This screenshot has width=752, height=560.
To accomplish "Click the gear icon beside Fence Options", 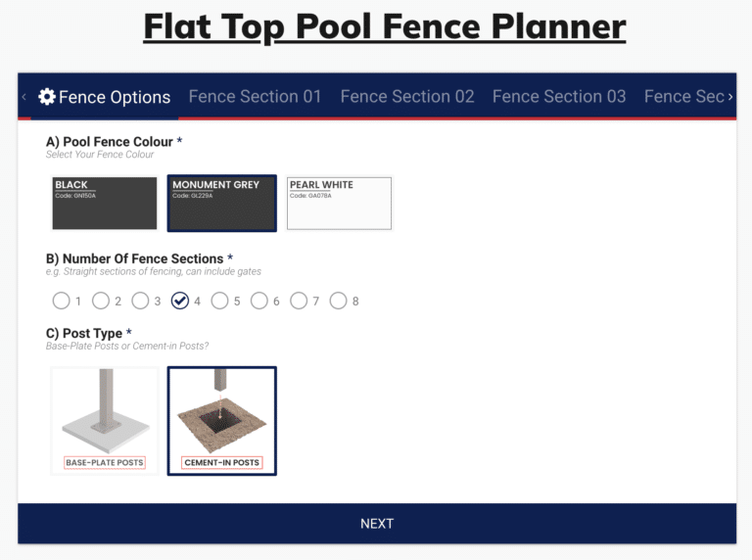I will tap(47, 97).
